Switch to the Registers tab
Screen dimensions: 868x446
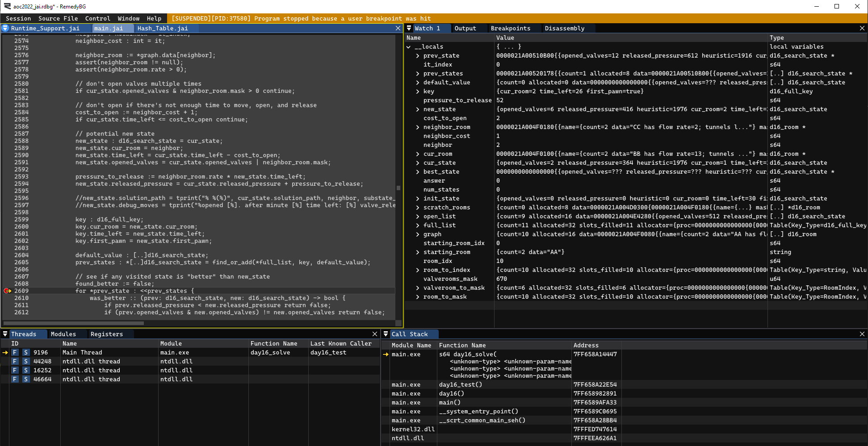[106, 334]
